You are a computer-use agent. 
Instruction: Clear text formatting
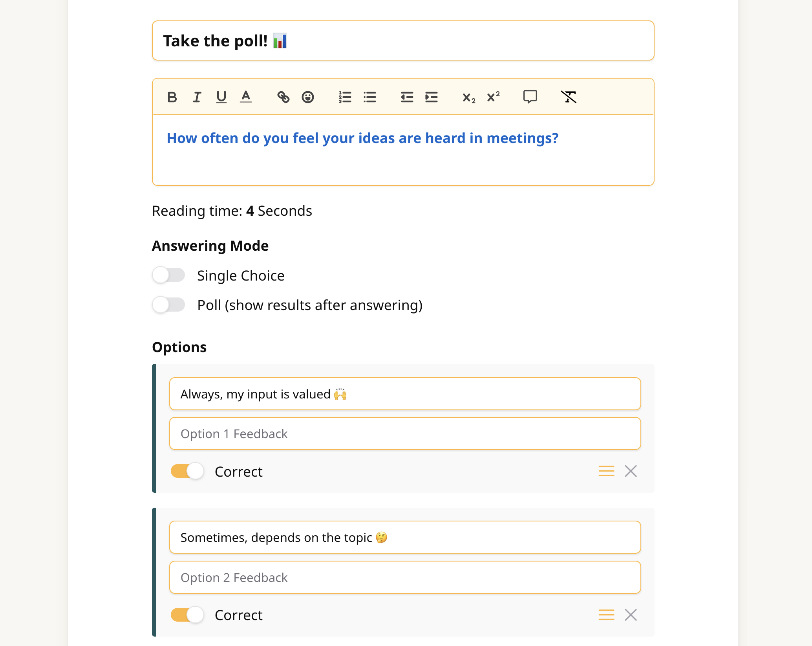pos(569,97)
